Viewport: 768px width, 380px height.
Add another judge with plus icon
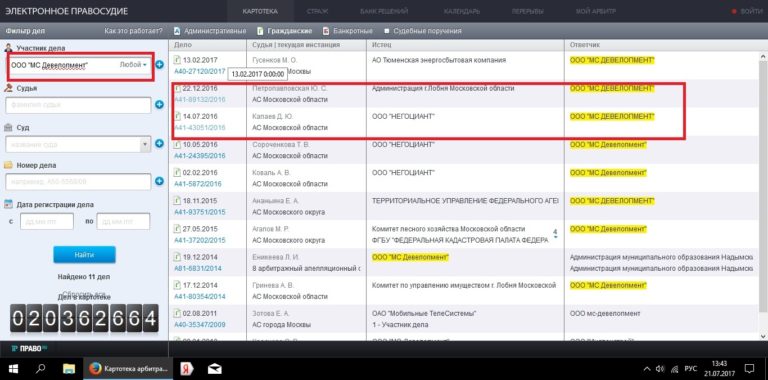[159, 104]
